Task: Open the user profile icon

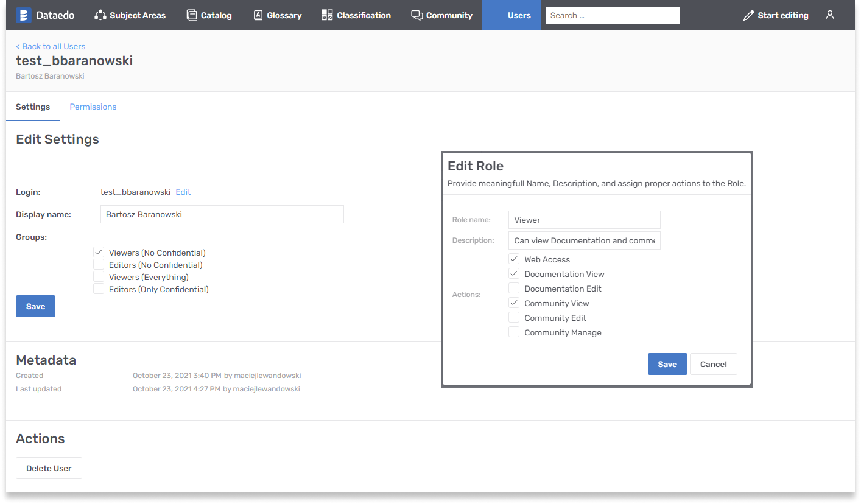Action: 829,15
